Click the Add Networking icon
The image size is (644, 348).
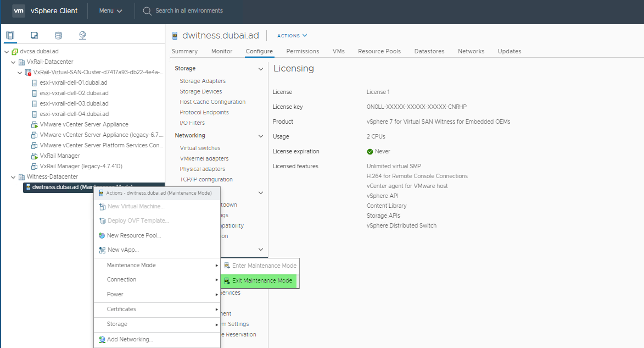(x=102, y=339)
